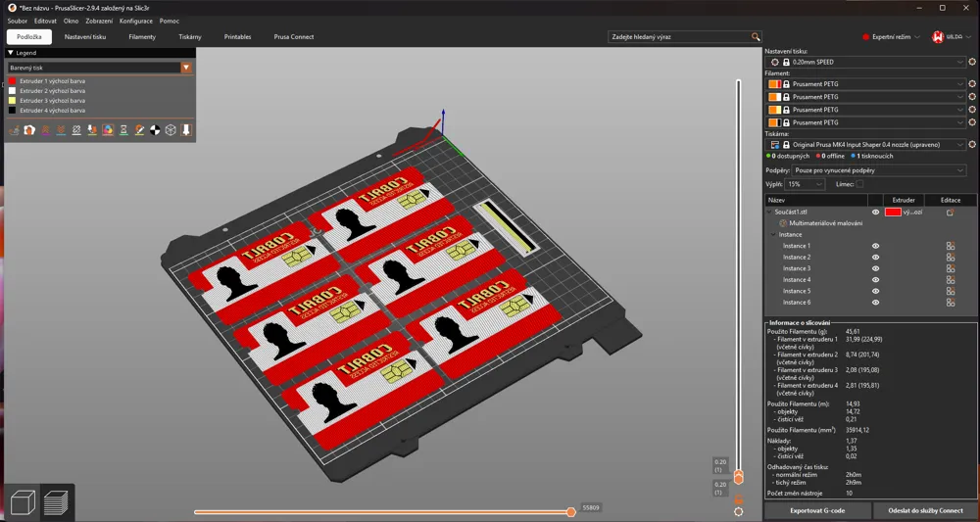Open Výplň 15% infill dropdown

805,184
